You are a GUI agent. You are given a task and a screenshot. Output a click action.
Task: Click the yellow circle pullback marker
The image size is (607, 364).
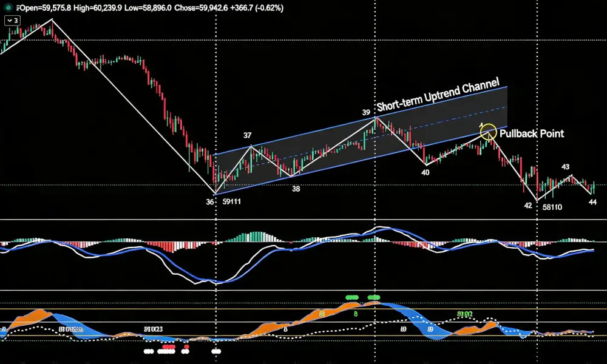click(x=488, y=132)
